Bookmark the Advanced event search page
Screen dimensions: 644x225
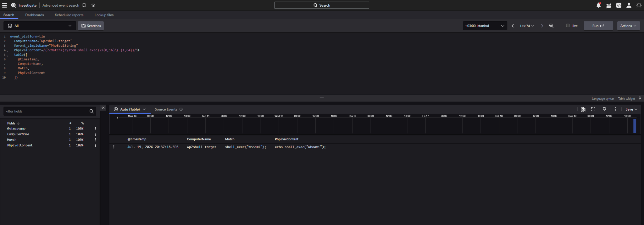point(84,5)
